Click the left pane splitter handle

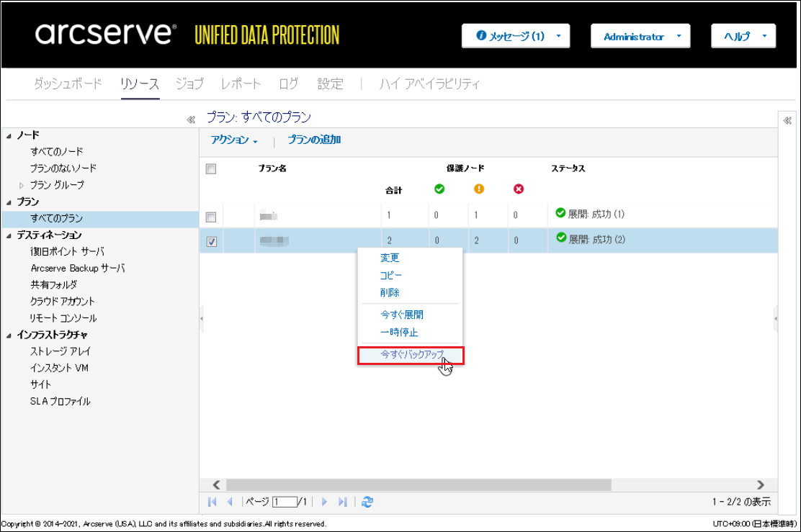coord(201,319)
